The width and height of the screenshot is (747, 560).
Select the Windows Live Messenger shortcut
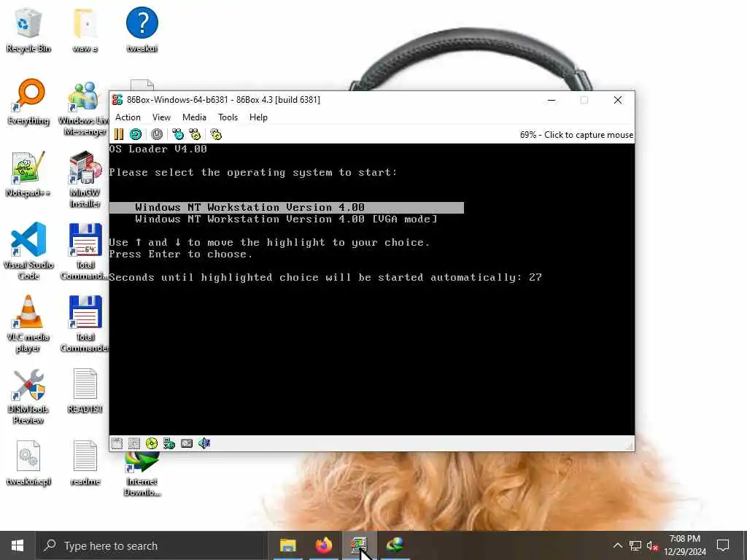click(85, 108)
